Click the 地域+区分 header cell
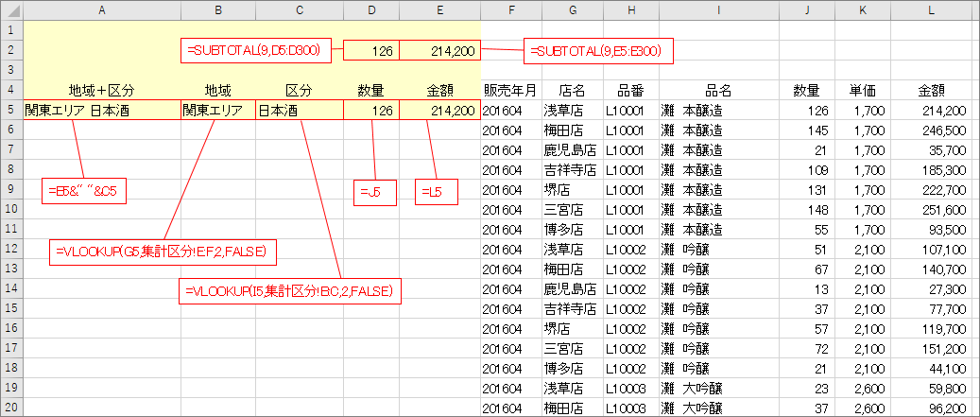 pyautogui.click(x=101, y=91)
